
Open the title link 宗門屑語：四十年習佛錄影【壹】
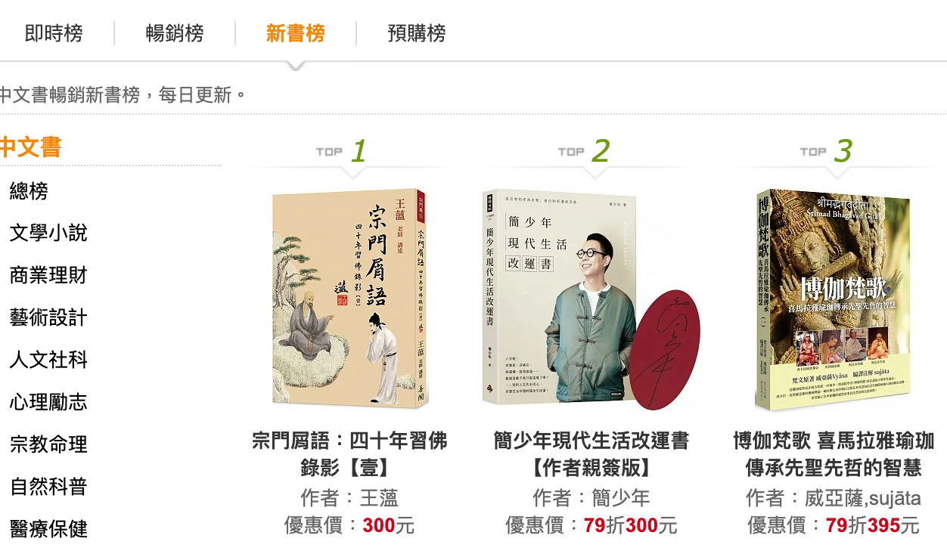349,454
